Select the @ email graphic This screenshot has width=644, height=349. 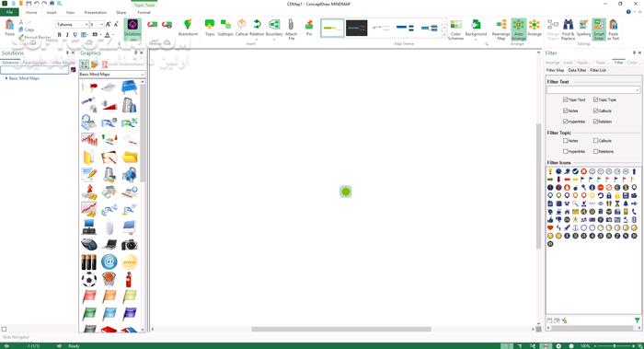point(109,262)
